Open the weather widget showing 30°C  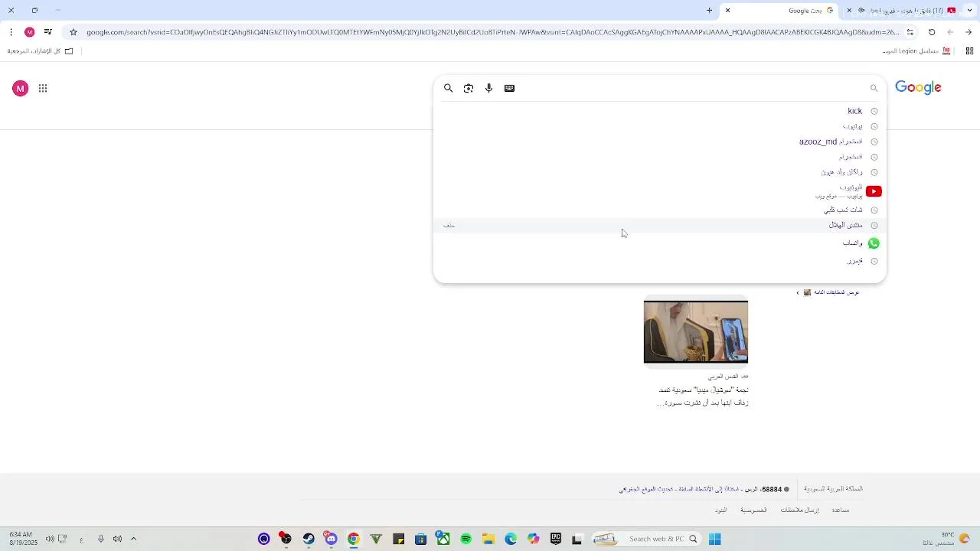pos(946,539)
